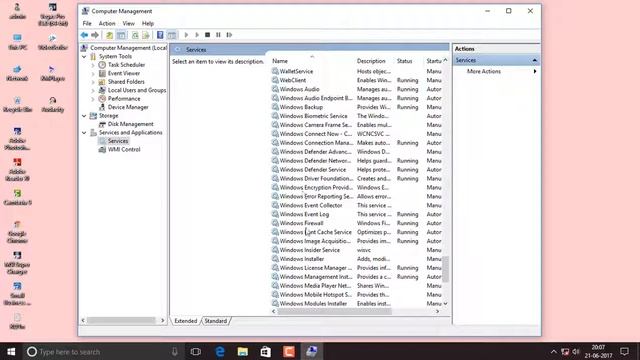Expand the Event Viewer node arrow
The image size is (640, 360).
click(93, 73)
